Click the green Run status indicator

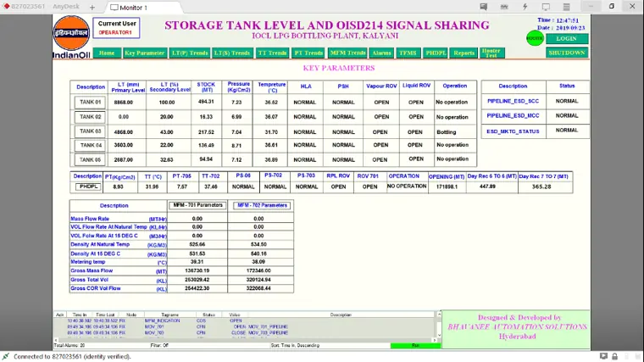tap(415, 346)
